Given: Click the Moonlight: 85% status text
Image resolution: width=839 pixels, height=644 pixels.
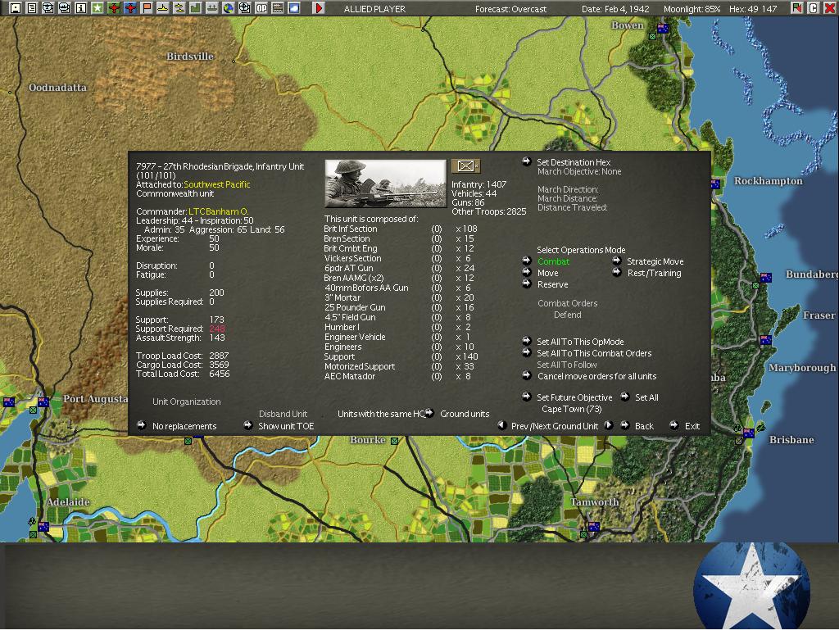Looking at the screenshot, I should tap(692, 9).
